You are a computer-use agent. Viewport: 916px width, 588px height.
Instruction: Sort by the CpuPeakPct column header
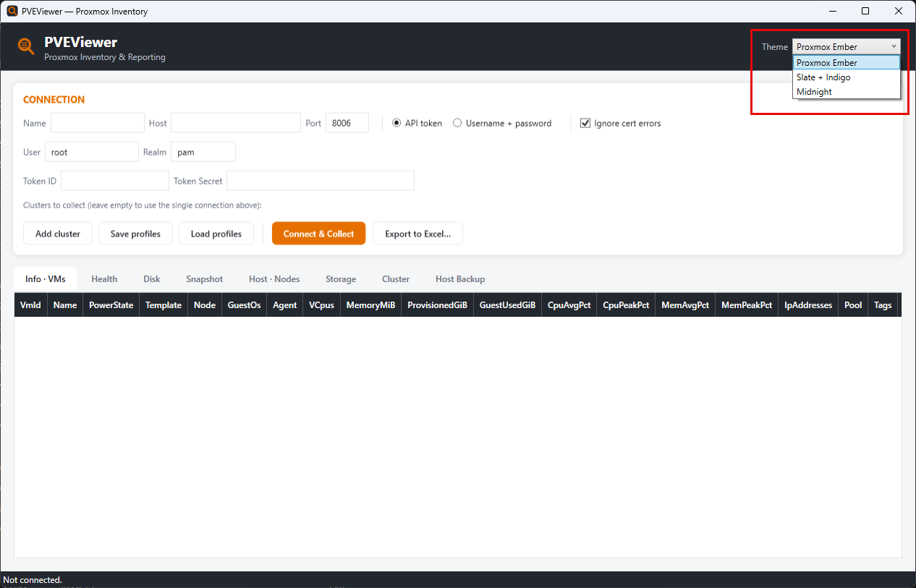pyautogui.click(x=627, y=305)
